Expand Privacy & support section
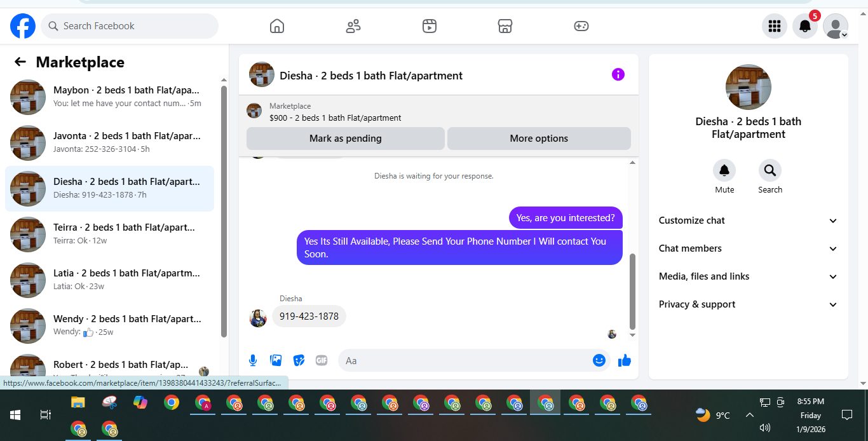868x441 pixels. tap(749, 304)
